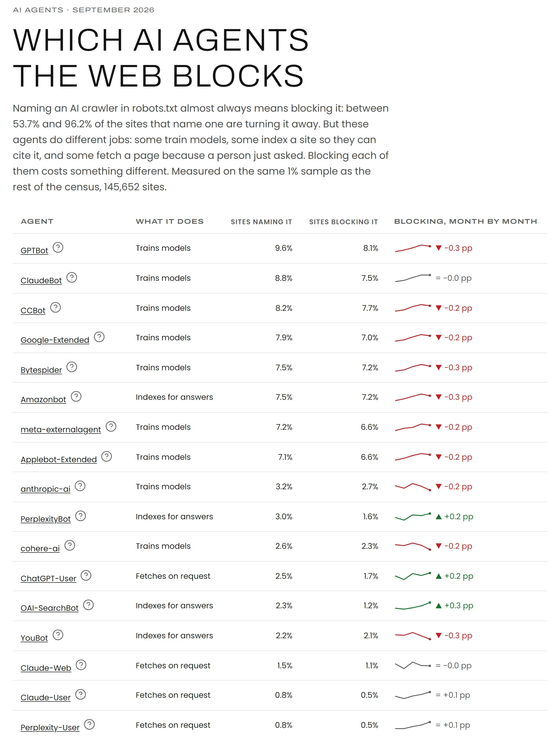Click the Claude-User monthly sparkline chart
560x745 pixels.
tap(413, 695)
